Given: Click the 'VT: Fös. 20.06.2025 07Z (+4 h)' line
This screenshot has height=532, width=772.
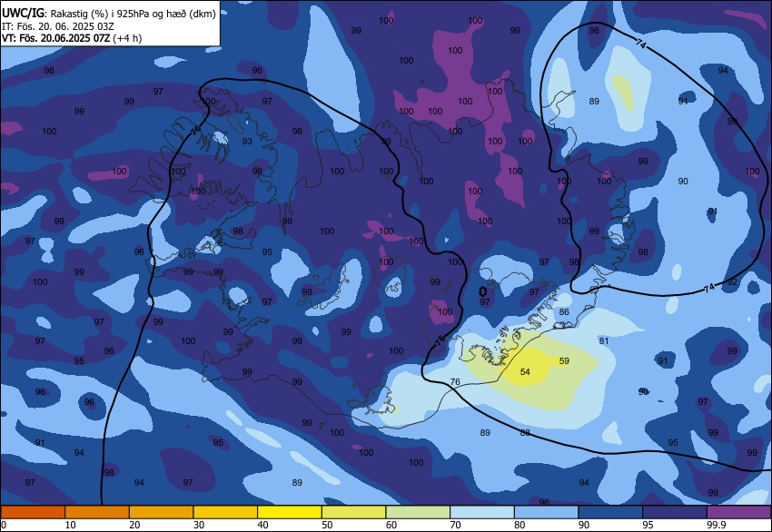Looking at the screenshot, I should click(72, 38).
